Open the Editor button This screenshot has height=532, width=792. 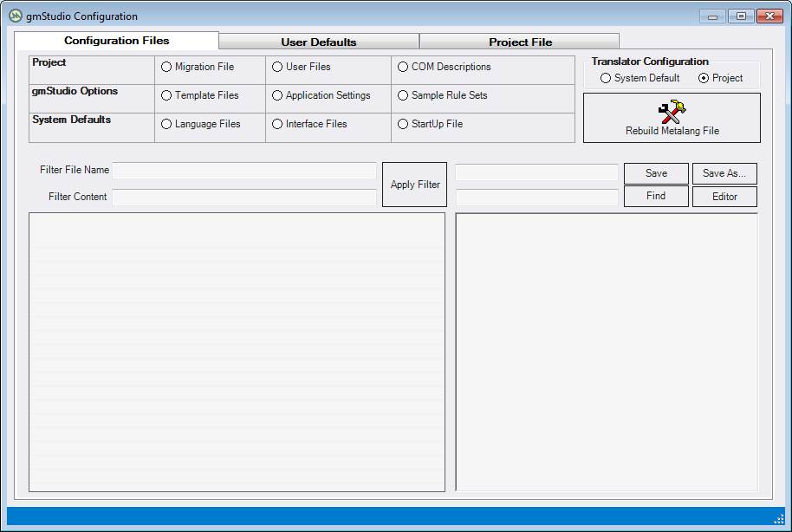pyautogui.click(x=724, y=197)
